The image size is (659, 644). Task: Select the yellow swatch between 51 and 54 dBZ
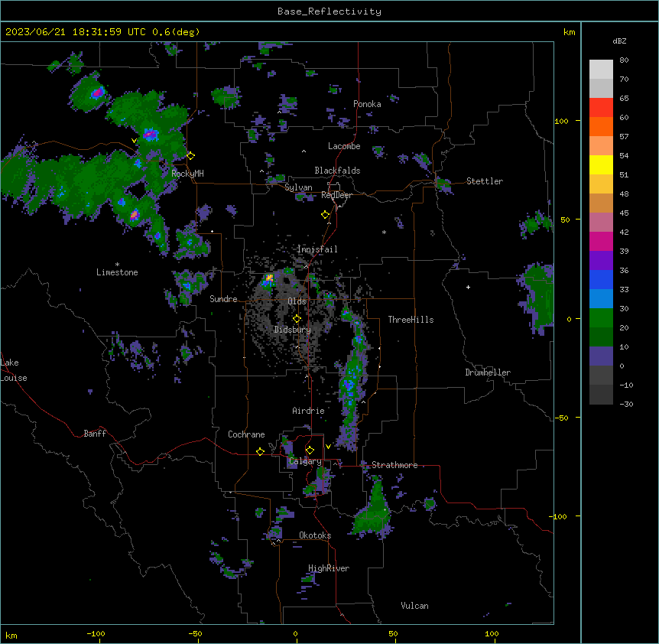click(x=601, y=164)
